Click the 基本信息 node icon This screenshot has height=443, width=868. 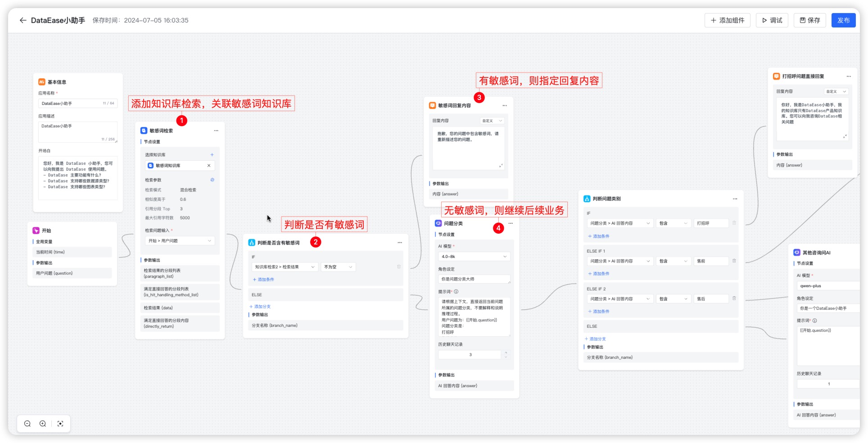(x=42, y=82)
